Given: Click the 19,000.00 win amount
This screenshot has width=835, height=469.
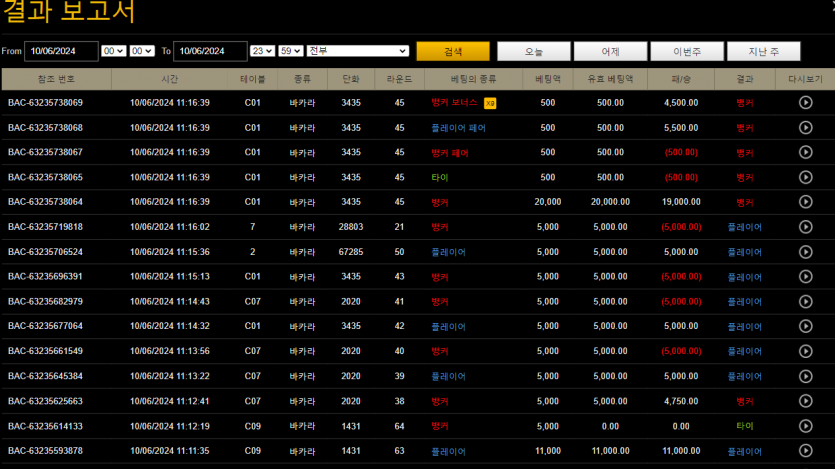Looking at the screenshot, I should [681, 202].
